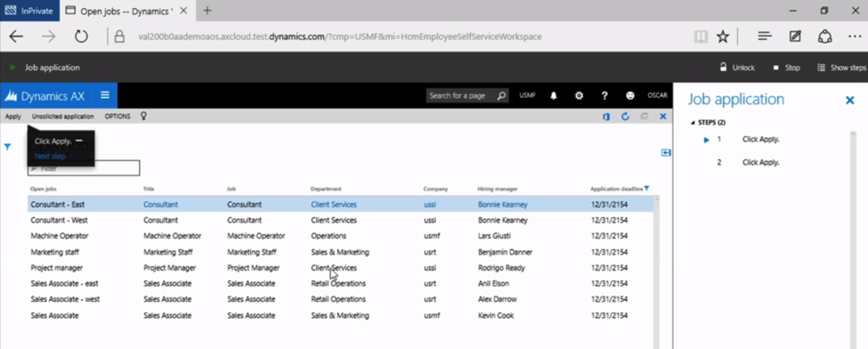868x349 pixels.
Task: Refresh the Open jobs page
Action: [625, 117]
